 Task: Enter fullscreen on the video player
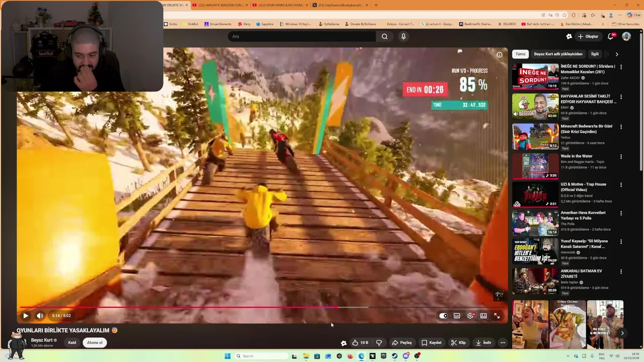click(x=497, y=316)
